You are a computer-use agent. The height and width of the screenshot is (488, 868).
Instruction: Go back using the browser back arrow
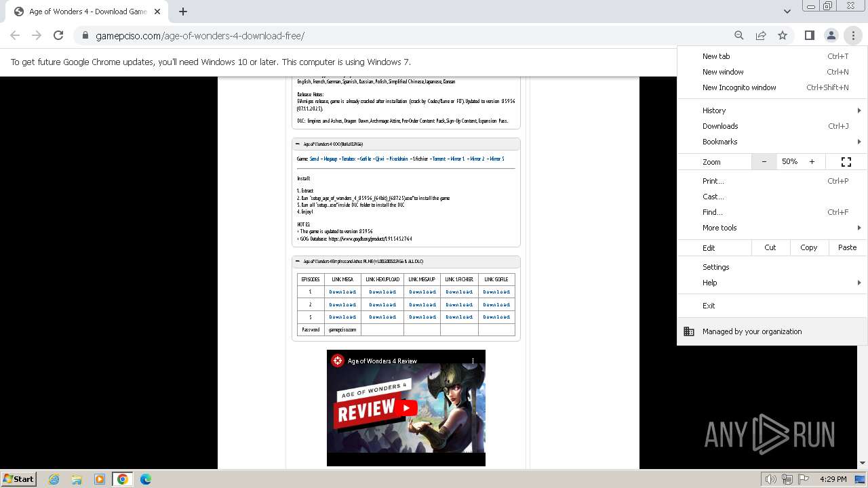point(15,35)
